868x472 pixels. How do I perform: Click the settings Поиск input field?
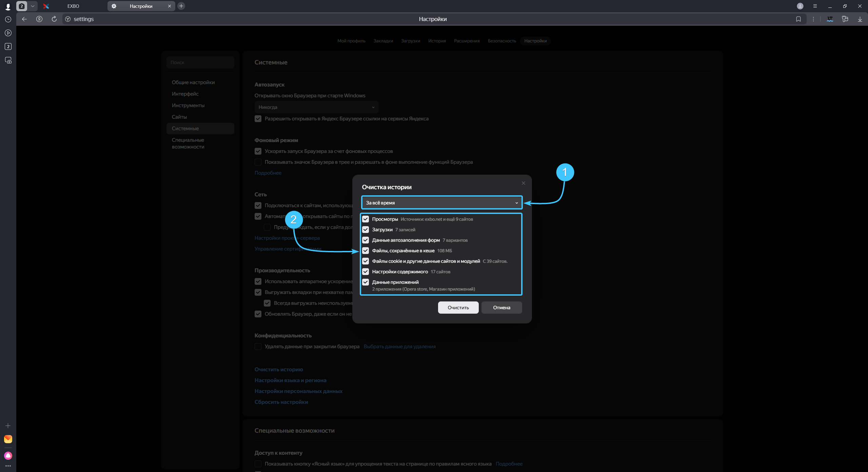pos(200,62)
